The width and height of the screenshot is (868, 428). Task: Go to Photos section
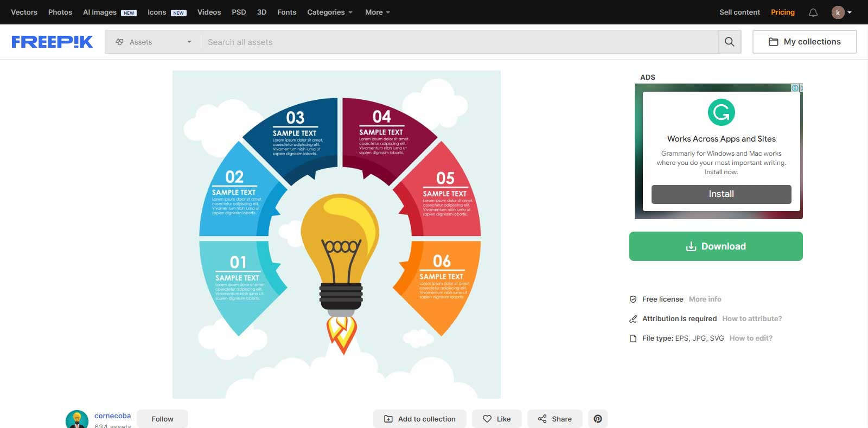click(60, 12)
